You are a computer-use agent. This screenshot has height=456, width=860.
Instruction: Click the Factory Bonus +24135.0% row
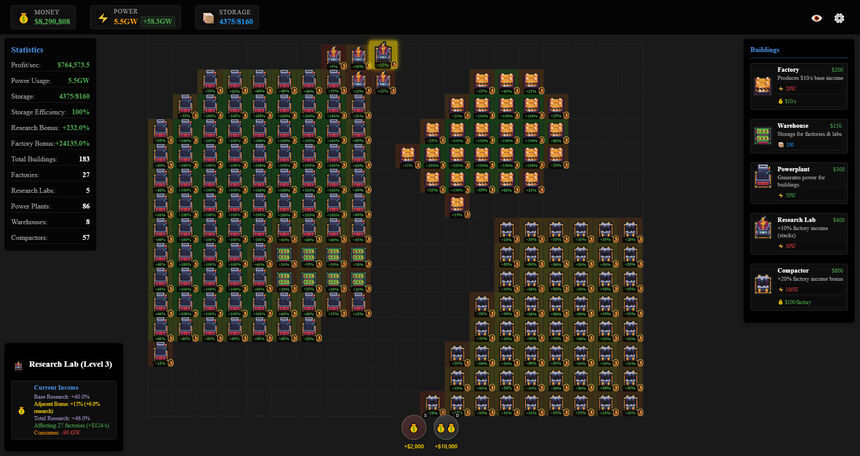tap(50, 143)
